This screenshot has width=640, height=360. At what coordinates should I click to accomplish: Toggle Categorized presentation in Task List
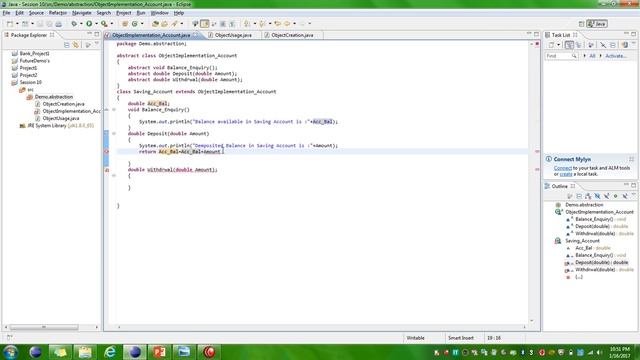click(569, 45)
